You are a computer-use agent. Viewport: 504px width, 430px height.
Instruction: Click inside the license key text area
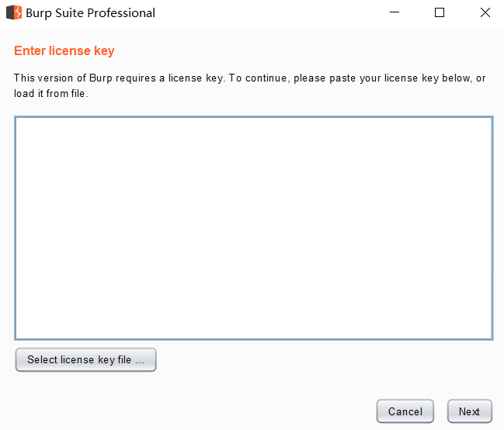253,227
